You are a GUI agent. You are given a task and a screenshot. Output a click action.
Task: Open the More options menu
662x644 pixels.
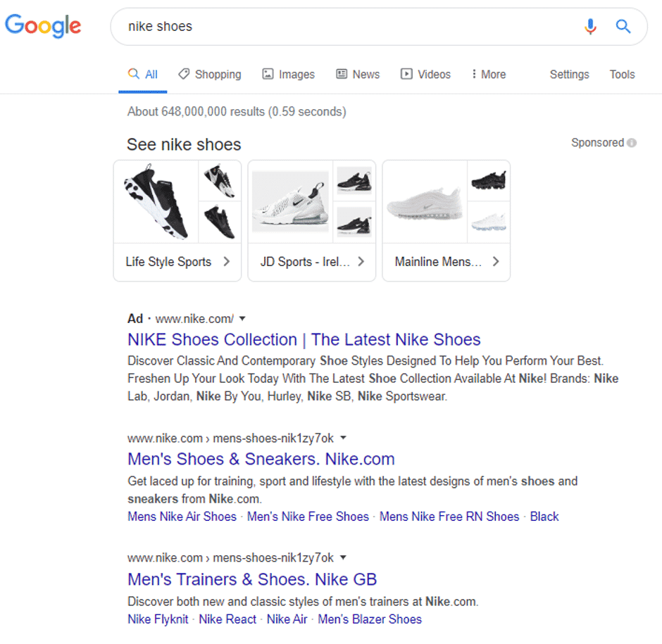(488, 75)
